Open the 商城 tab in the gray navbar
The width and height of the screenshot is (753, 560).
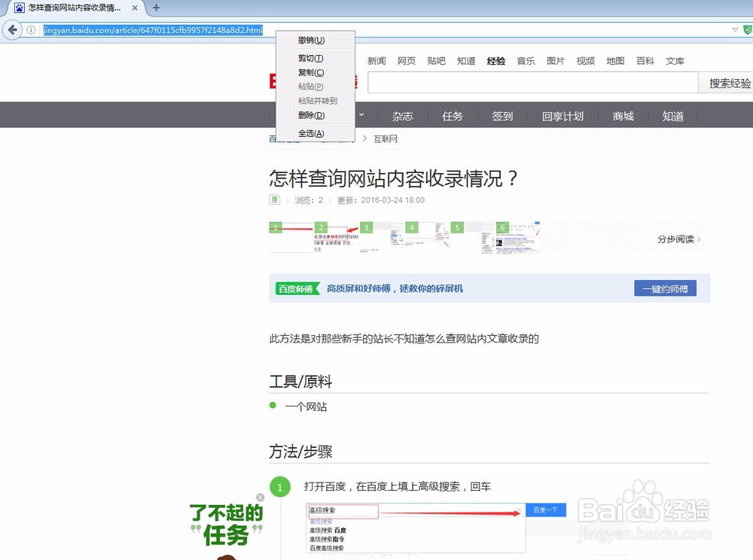(623, 116)
